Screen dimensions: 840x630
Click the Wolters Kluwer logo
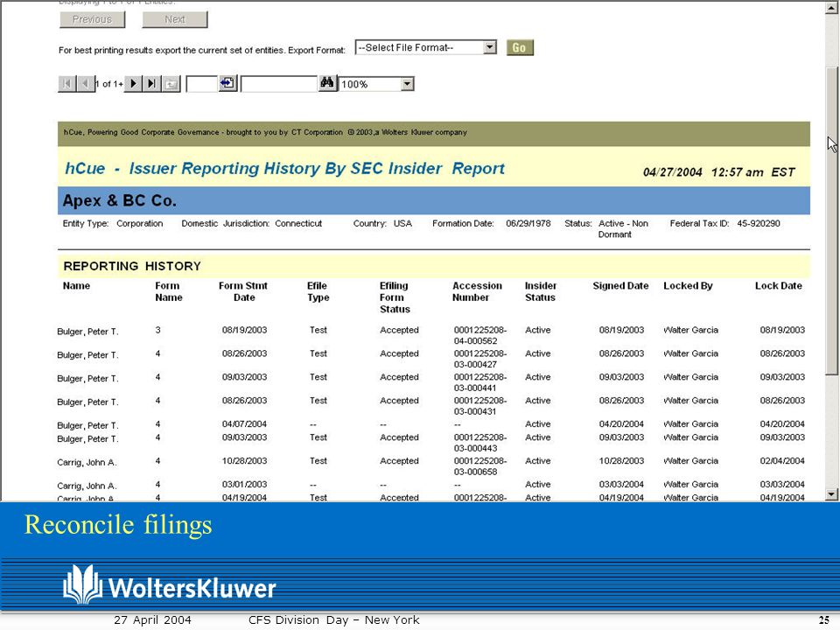coord(169,585)
